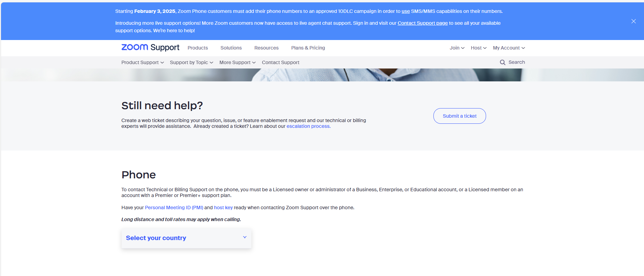The width and height of the screenshot is (644, 276).
Task: Open the Contact Support page banner link
Action: [423, 23]
